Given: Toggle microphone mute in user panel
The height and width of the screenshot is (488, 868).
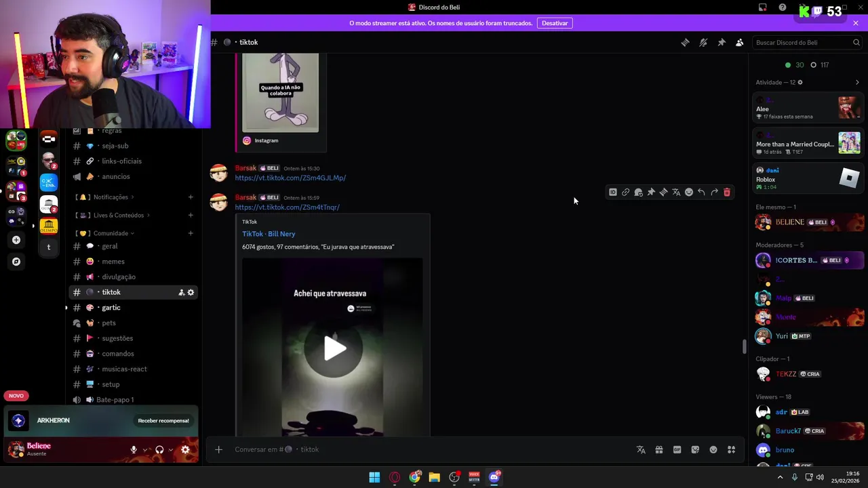Looking at the screenshot, I should [134, 449].
